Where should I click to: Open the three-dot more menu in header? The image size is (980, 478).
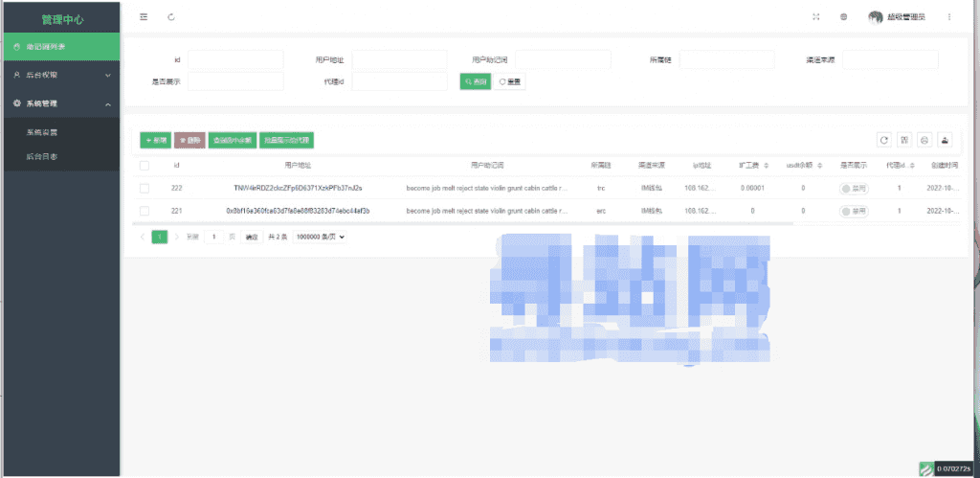[949, 17]
